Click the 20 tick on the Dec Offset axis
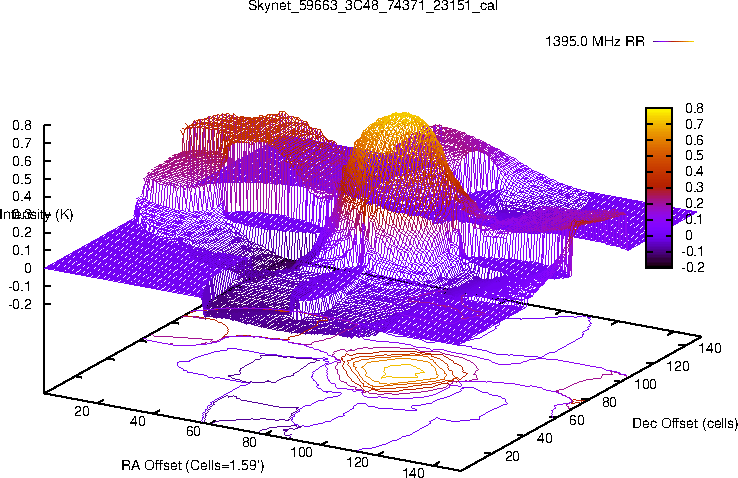The image size is (738, 478). click(x=512, y=456)
